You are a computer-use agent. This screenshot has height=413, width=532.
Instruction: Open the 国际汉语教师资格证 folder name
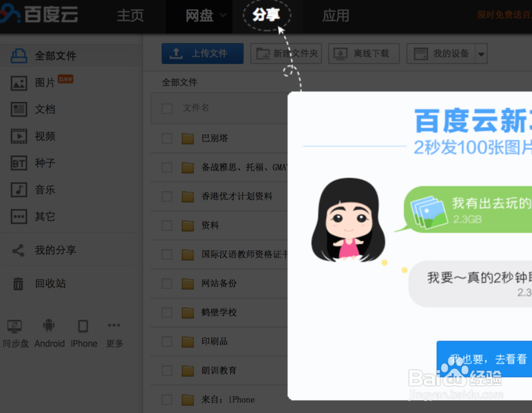244,255
